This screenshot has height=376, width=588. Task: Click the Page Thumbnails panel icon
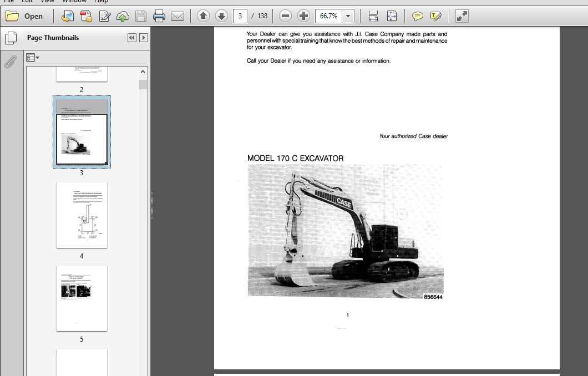[11, 38]
